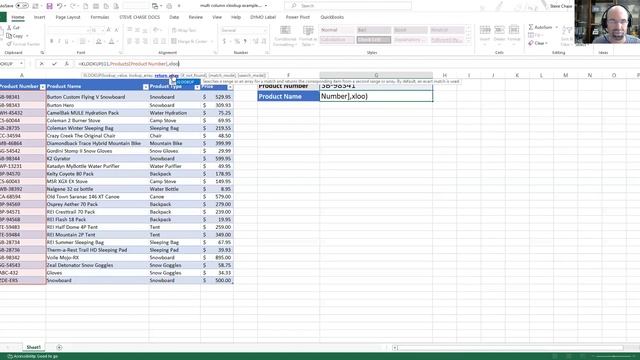Click the Delete cells icon
Viewport: 640px width, 360px height.
click(x=499, y=33)
